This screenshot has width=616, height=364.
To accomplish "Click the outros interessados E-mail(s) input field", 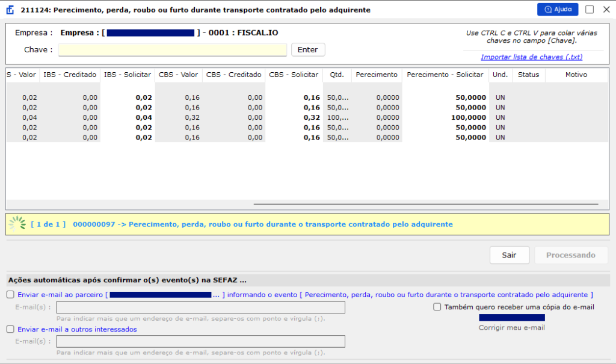I will click(201, 341).
